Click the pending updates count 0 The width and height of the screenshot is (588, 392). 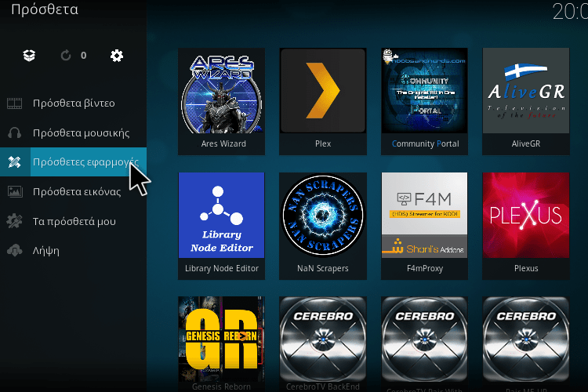[84, 56]
